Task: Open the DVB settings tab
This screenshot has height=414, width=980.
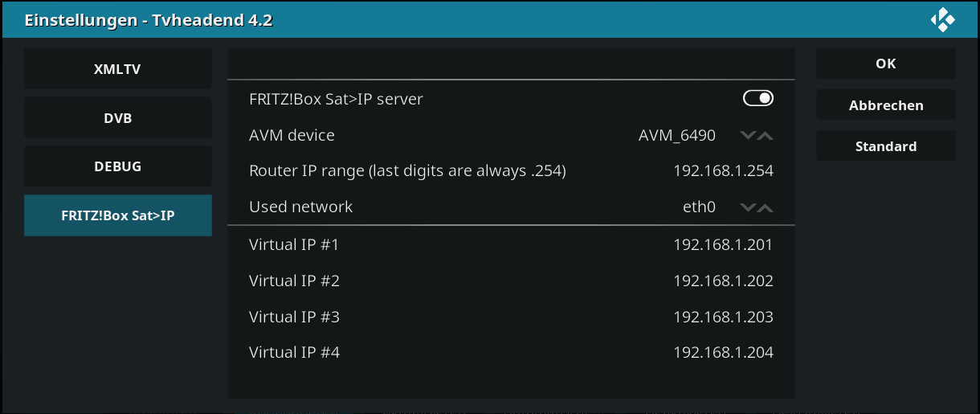Action: tap(118, 118)
